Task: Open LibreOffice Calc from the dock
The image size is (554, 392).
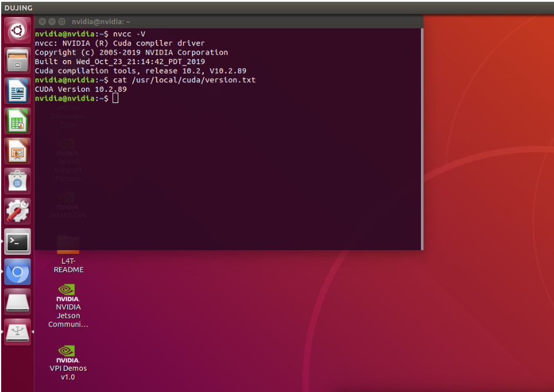Action: pos(17,120)
